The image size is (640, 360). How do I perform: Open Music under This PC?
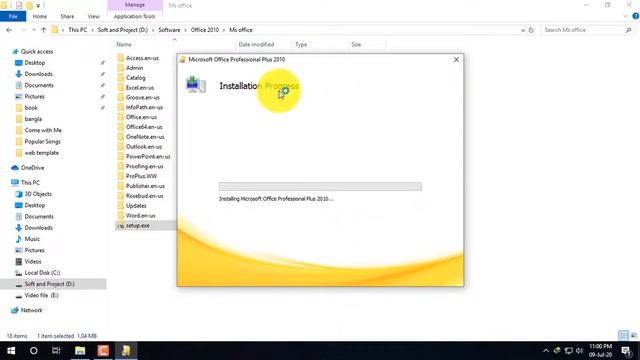(32, 239)
